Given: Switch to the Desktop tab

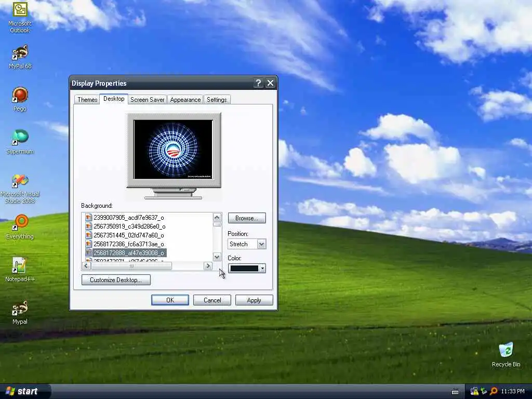Looking at the screenshot, I should click(114, 99).
